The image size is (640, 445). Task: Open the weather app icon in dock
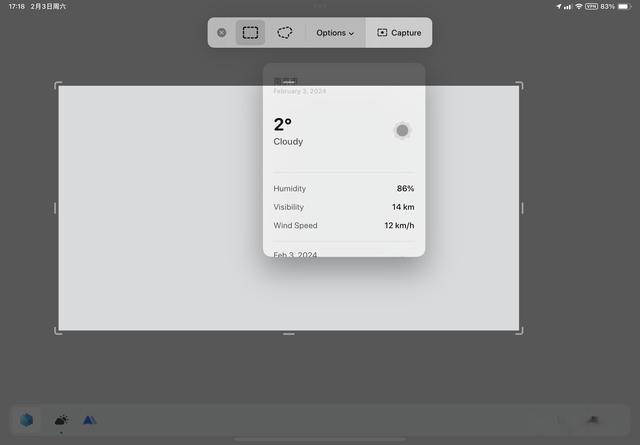point(61,420)
